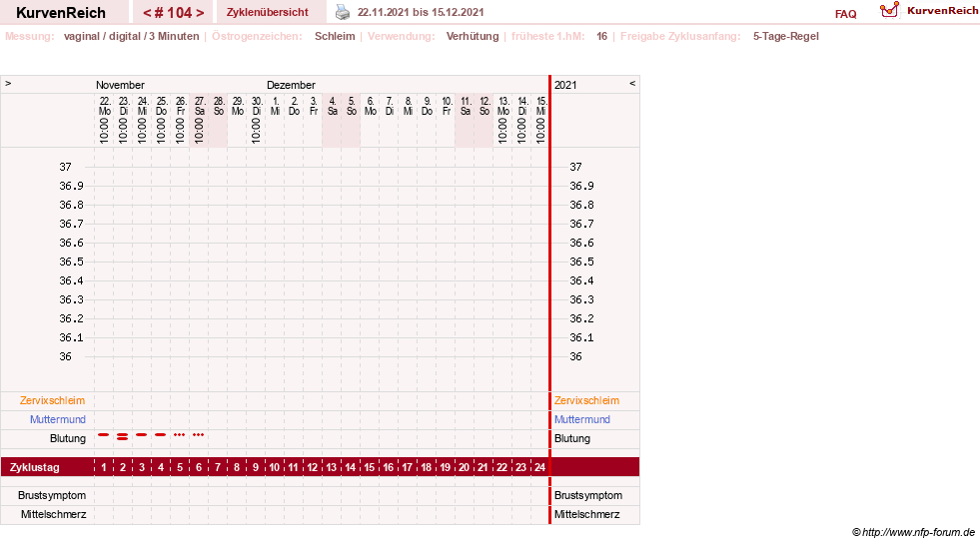Click the KurvenReich logo icon top right
980x544 pixels.
pos(889,10)
